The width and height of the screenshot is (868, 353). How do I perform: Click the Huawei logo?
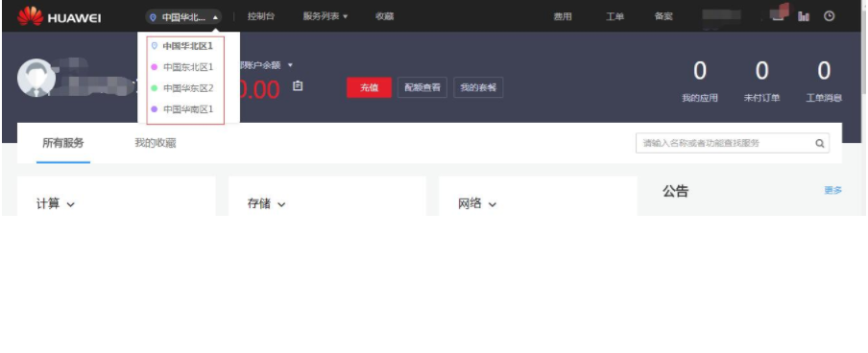click(x=59, y=16)
